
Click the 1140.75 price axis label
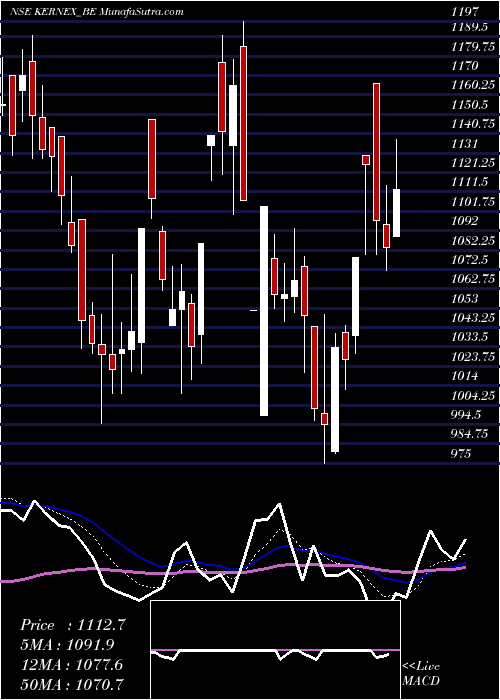click(x=473, y=125)
